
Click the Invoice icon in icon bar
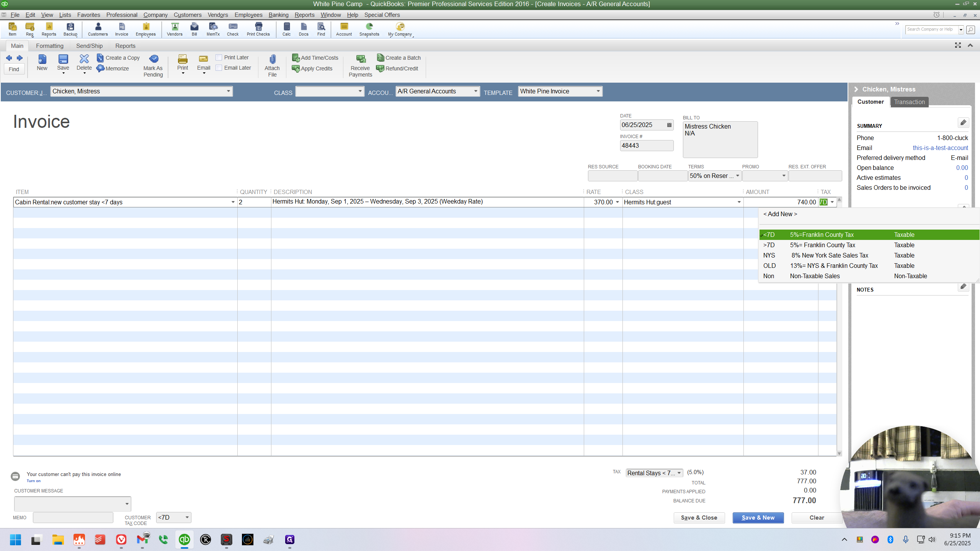pyautogui.click(x=122, y=29)
